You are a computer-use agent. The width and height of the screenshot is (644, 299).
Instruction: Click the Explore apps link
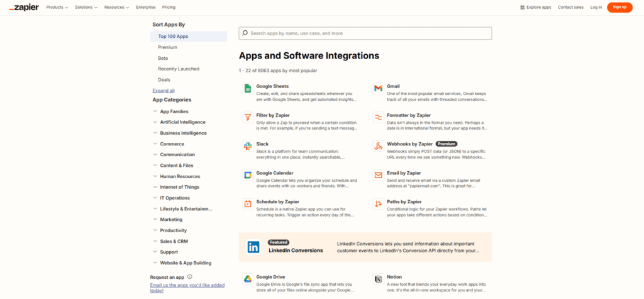(x=535, y=7)
